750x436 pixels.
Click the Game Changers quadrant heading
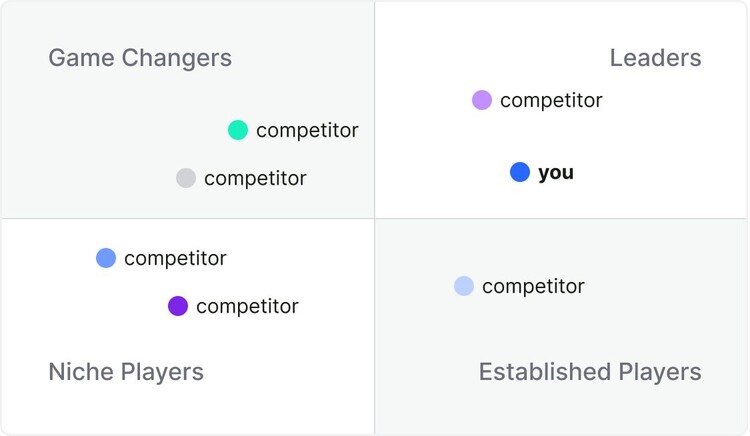tap(140, 58)
